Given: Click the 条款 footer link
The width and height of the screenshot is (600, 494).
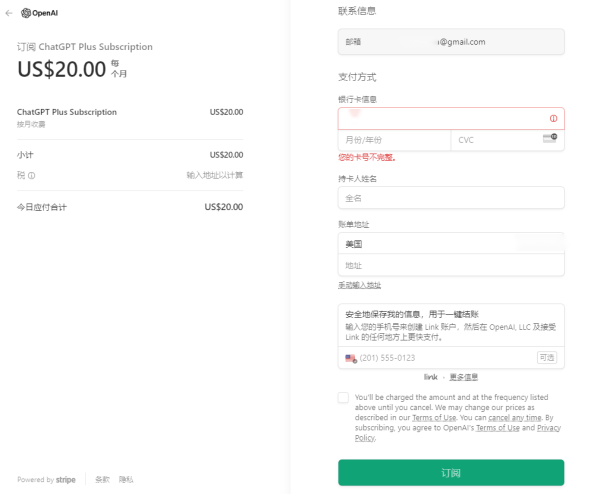Looking at the screenshot, I should coord(102,479).
